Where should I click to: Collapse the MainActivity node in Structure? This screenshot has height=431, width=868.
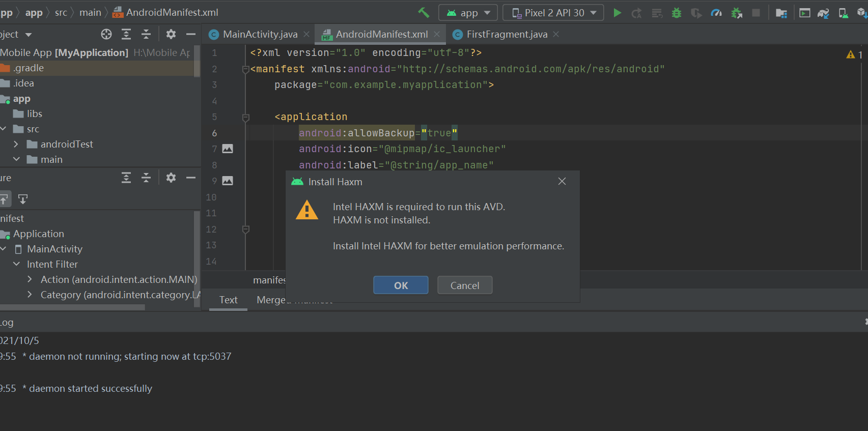4,249
